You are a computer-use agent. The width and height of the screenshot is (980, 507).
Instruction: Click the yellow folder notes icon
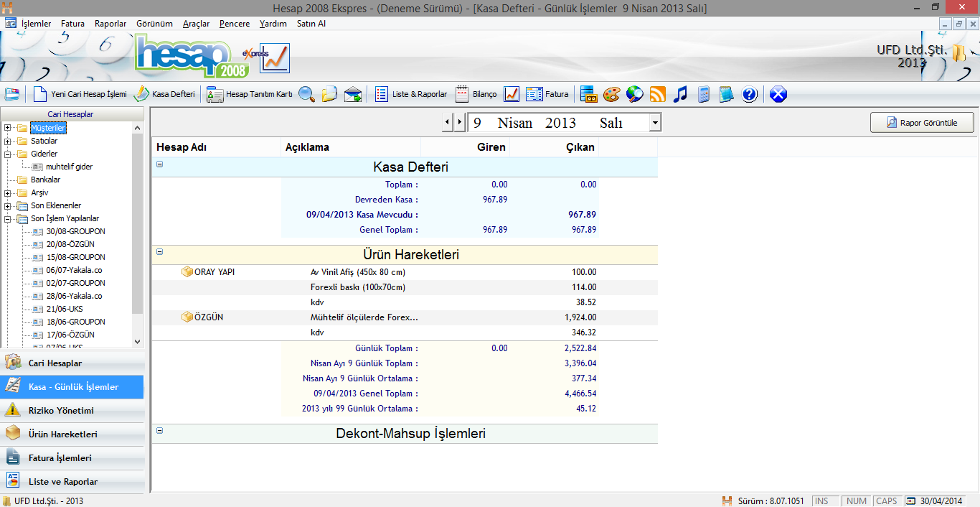pos(329,94)
